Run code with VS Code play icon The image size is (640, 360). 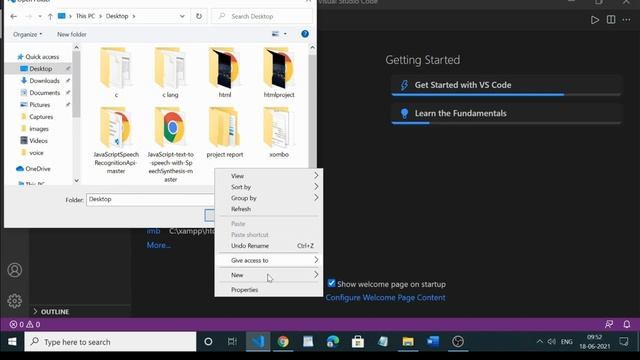coord(595,20)
